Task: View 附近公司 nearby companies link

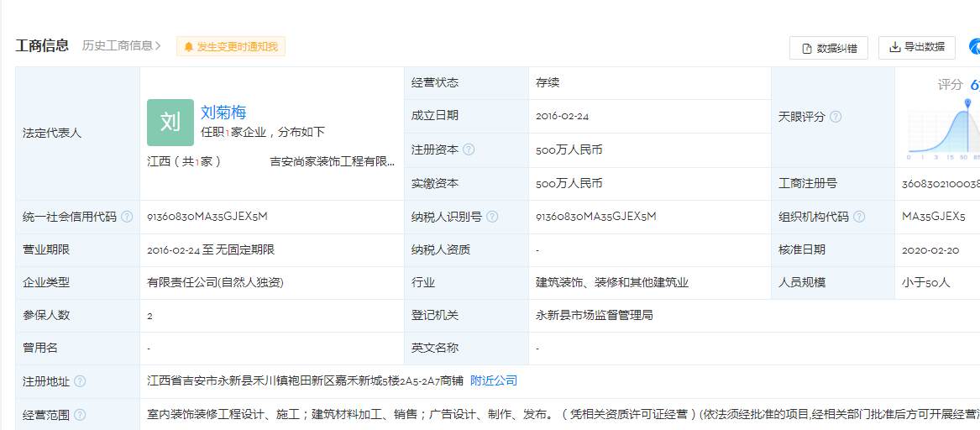Action: pos(494,380)
